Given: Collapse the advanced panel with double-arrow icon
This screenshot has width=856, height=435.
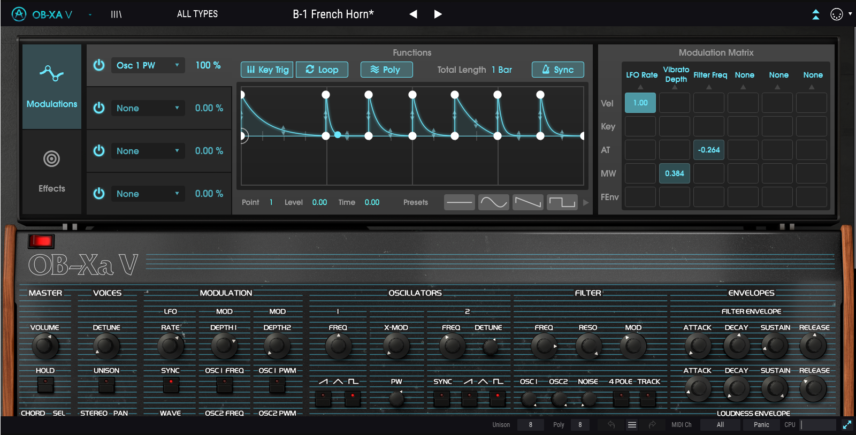Looking at the screenshot, I should [x=816, y=15].
